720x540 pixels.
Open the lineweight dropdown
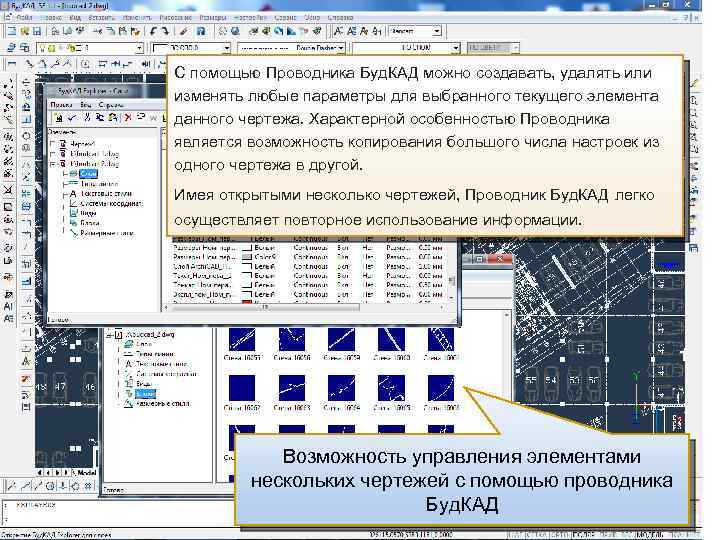[456, 47]
